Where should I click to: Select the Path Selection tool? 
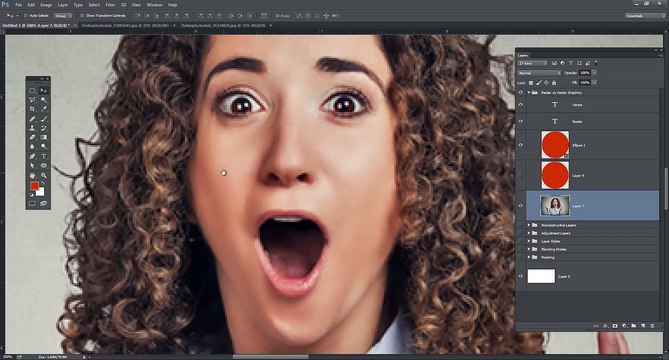(x=32, y=166)
